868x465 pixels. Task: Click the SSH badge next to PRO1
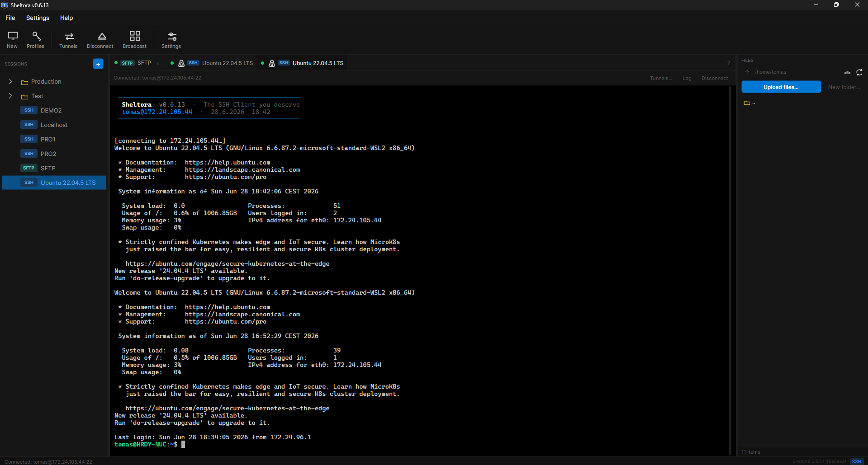(x=29, y=139)
